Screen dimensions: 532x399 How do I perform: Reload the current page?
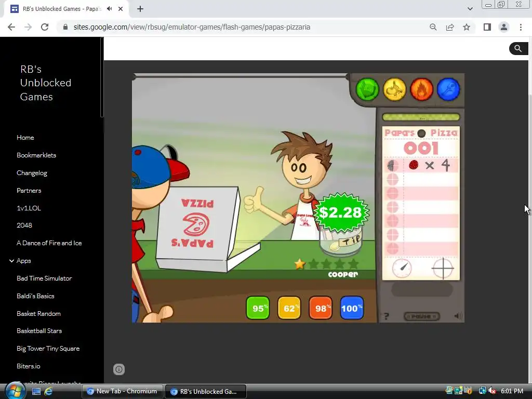click(x=45, y=27)
